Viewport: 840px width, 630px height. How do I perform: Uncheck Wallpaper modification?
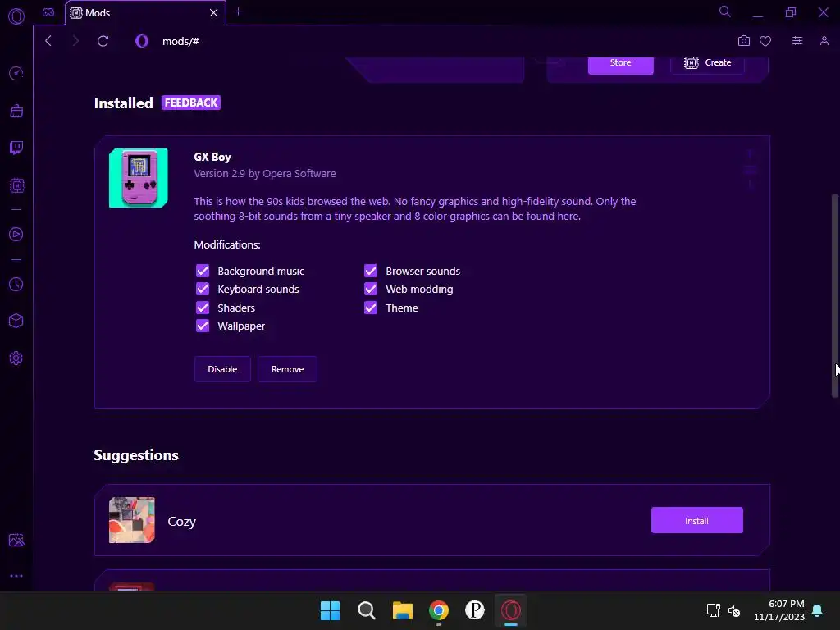tap(203, 326)
